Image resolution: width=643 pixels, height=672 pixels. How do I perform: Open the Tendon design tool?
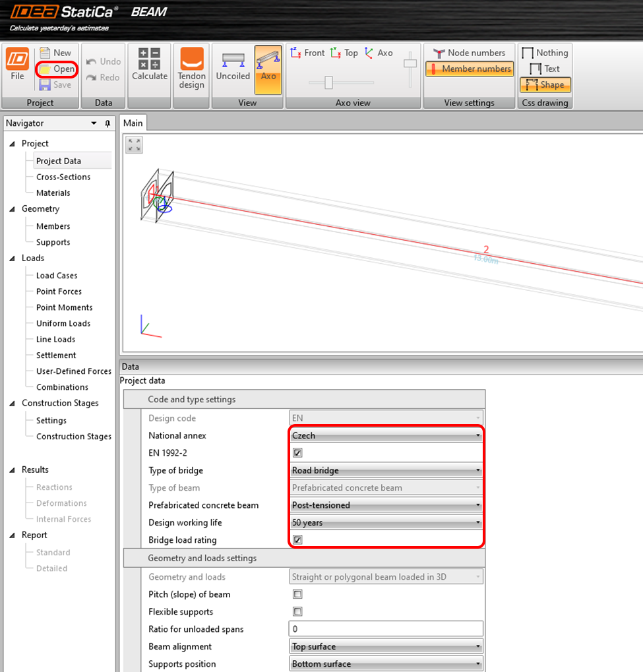191,59
